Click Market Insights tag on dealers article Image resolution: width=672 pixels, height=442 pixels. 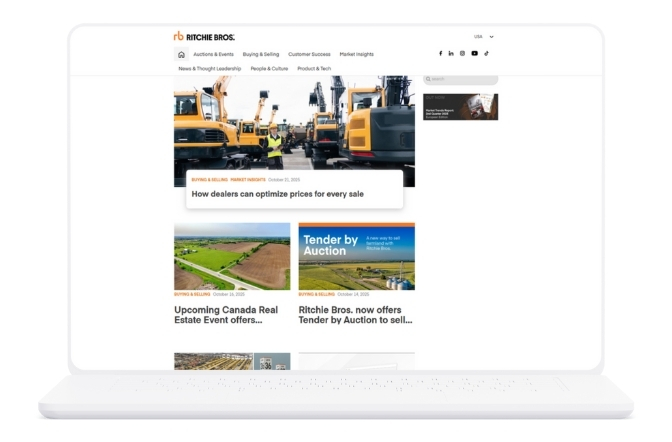pyautogui.click(x=248, y=180)
